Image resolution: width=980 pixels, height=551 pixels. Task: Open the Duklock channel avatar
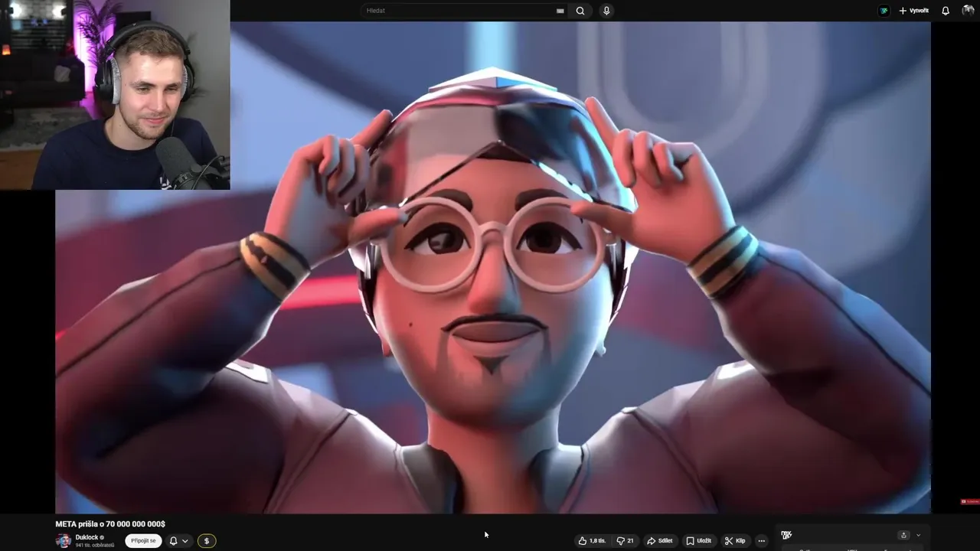point(64,541)
